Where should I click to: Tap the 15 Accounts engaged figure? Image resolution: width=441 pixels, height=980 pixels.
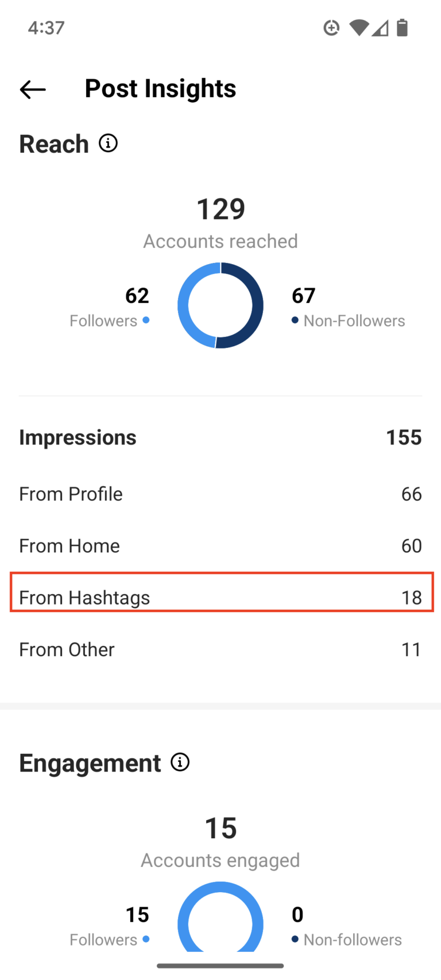point(221,828)
